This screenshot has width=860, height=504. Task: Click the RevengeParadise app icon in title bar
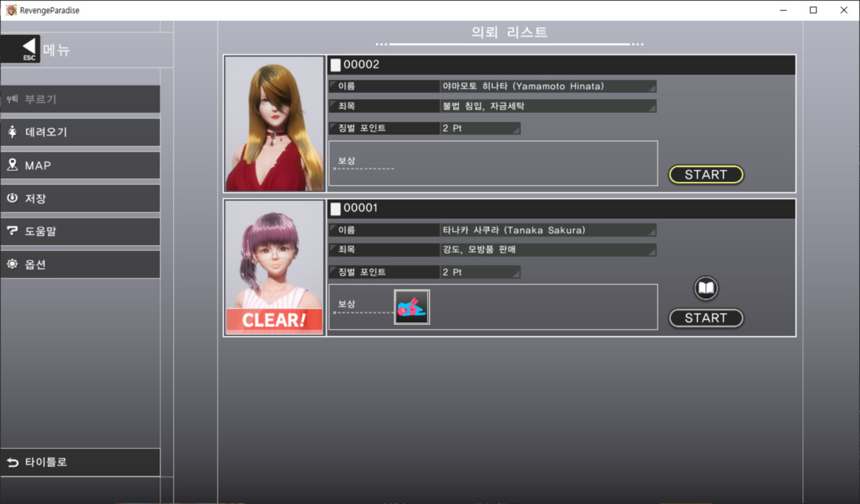click(11, 10)
